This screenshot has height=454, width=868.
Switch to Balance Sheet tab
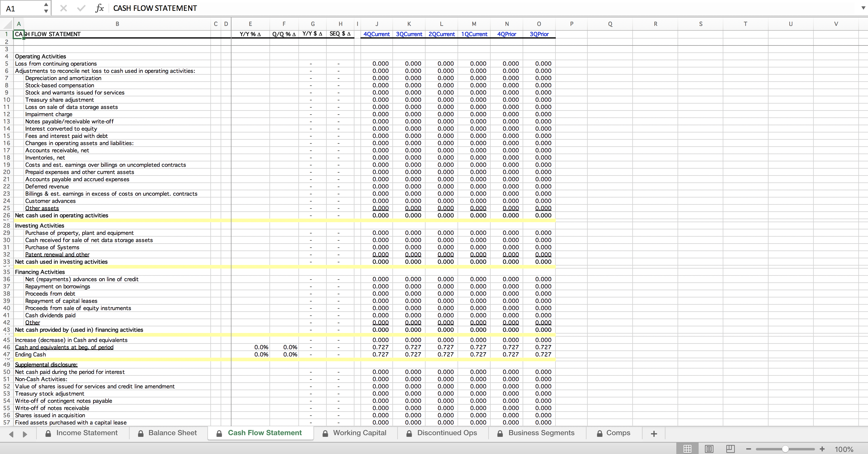coord(168,433)
